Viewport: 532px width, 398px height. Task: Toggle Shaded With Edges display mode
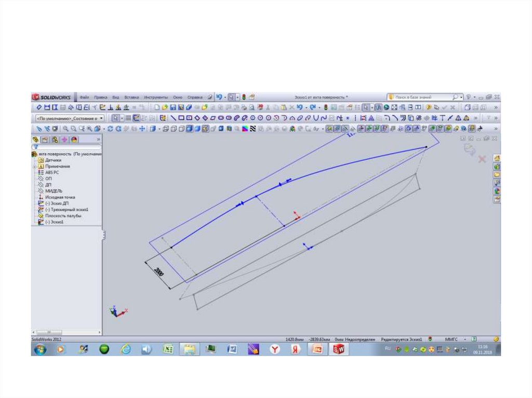pyautogui.click(x=190, y=129)
